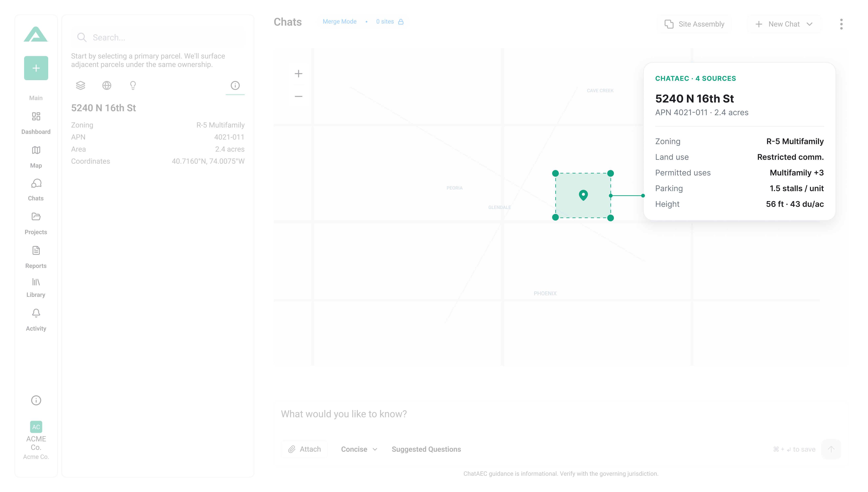The image size is (868, 492).
Task: Switch to the globe icon tab
Action: pos(107,85)
